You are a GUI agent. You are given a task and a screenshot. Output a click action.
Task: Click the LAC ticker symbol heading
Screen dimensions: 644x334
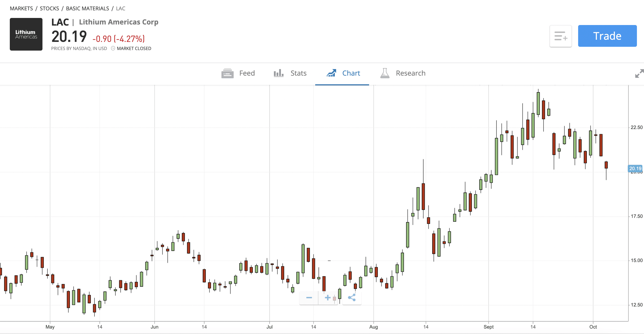[x=60, y=22]
